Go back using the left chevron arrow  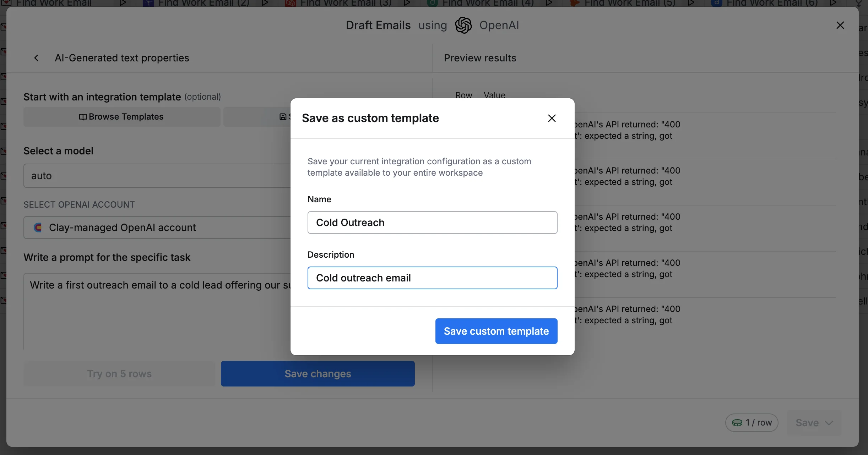(36, 58)
